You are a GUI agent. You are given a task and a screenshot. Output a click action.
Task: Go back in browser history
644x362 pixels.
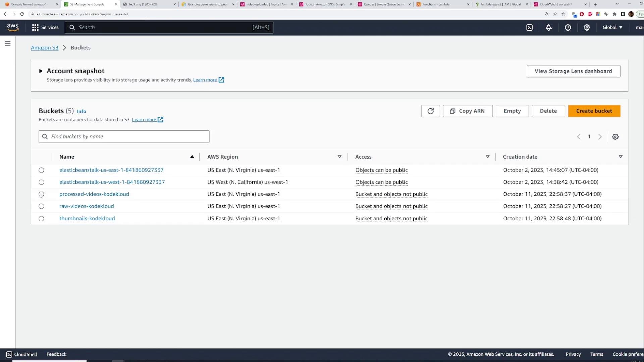pyautogui.click(x=5, y=14)
